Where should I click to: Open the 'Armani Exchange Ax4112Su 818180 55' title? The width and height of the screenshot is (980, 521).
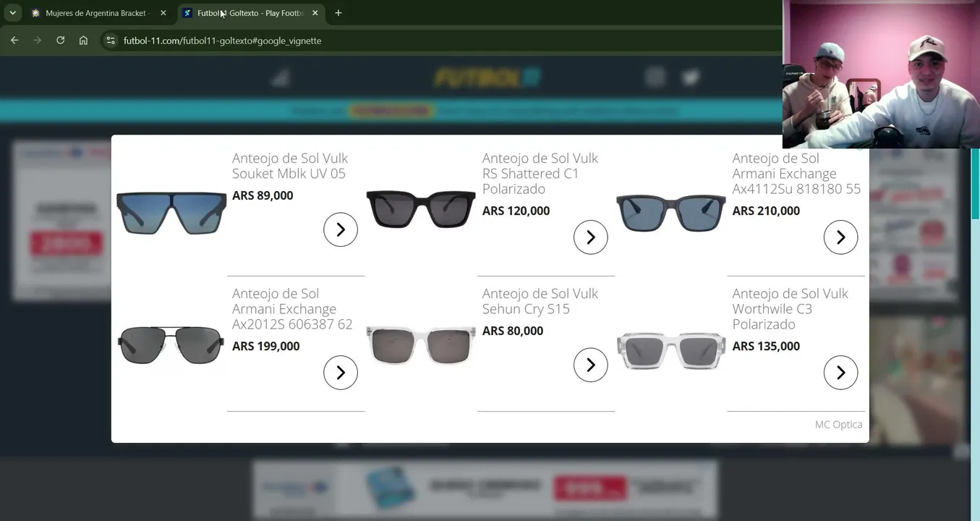796,174
